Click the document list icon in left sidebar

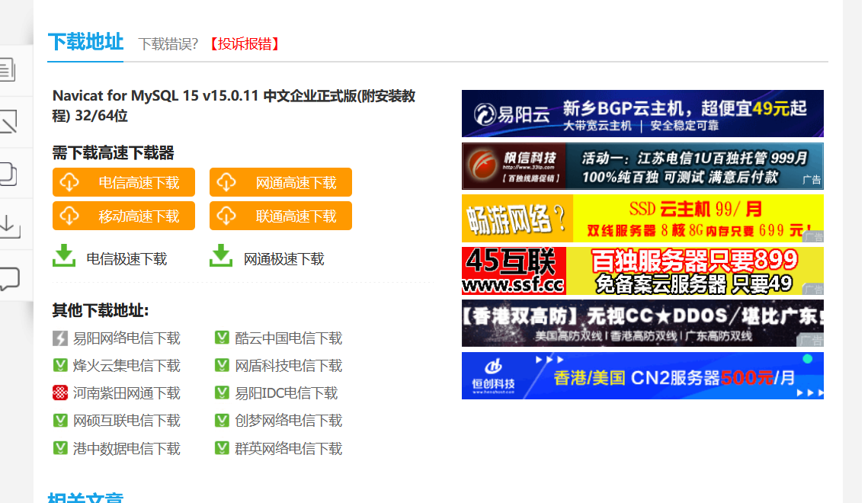(7, 69)
